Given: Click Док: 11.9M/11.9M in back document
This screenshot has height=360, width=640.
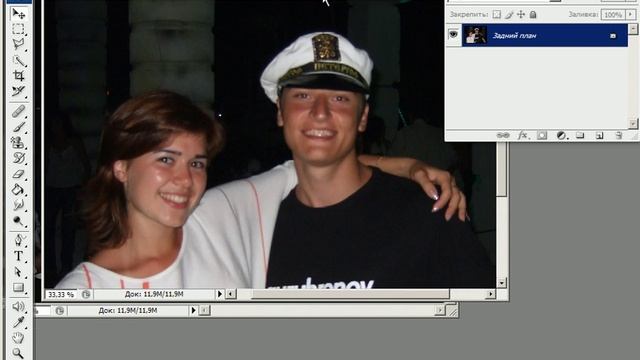Looking at the screenshot, I should 128,311.
